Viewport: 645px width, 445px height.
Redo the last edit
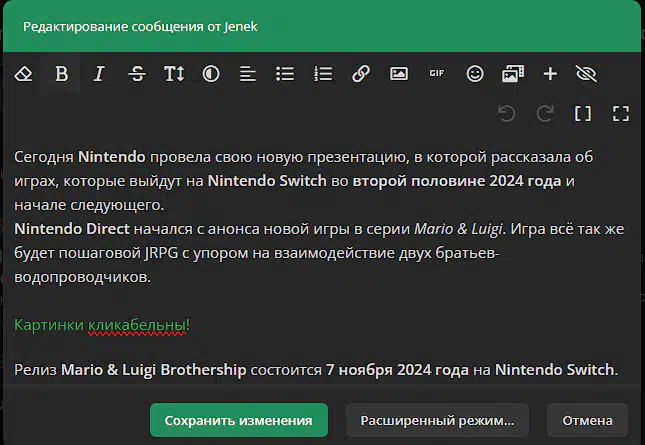coord(545,114)
